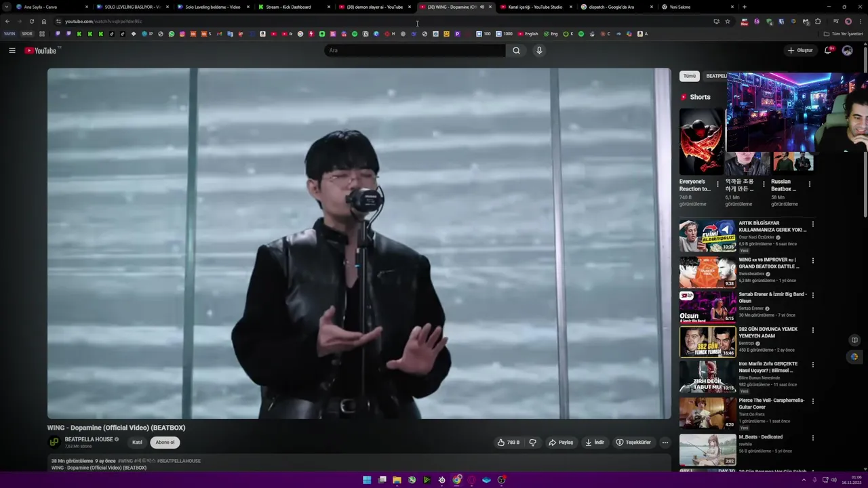Open a new browser tab with plus

pyautogui.click(x=745, y=7)
